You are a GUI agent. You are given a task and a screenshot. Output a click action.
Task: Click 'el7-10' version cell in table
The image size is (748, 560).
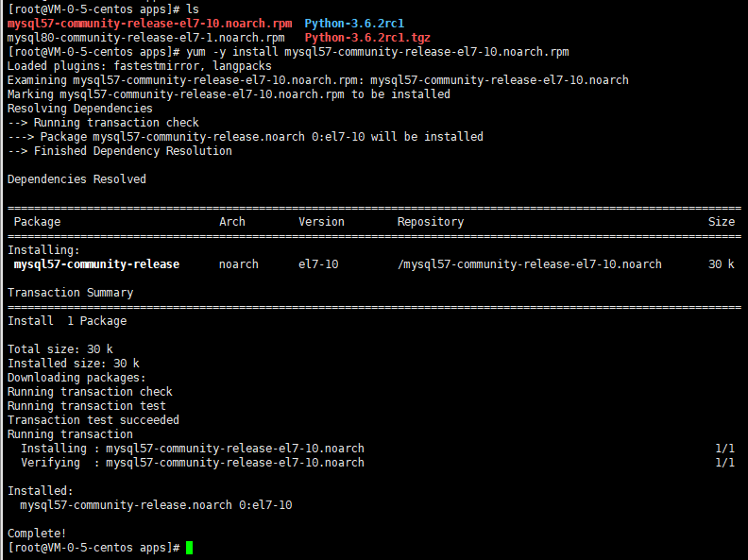[x=318, y=264]
